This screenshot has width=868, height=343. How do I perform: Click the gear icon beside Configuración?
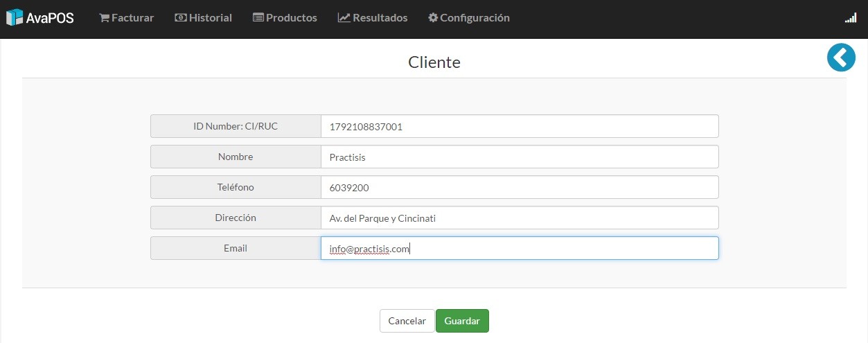433,18
